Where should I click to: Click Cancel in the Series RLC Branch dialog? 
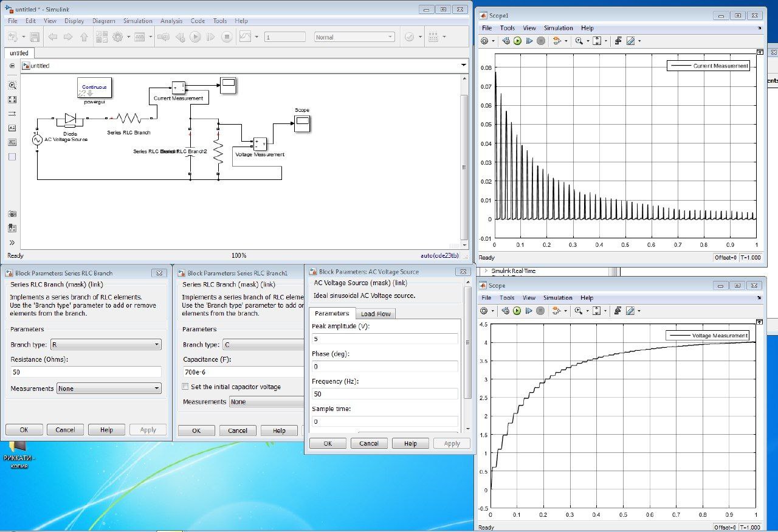coord(65,429)
